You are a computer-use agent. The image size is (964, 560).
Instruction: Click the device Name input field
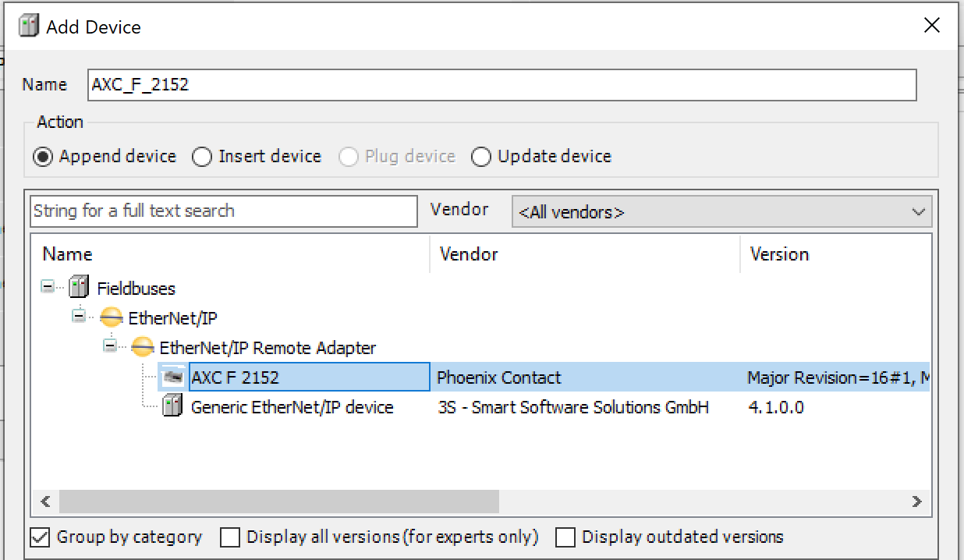coord(502,85)
